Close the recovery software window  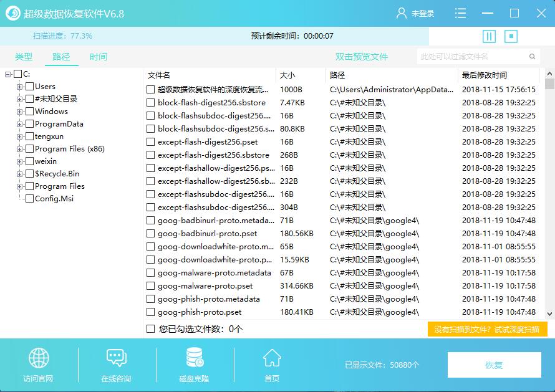tap(541, 14)
